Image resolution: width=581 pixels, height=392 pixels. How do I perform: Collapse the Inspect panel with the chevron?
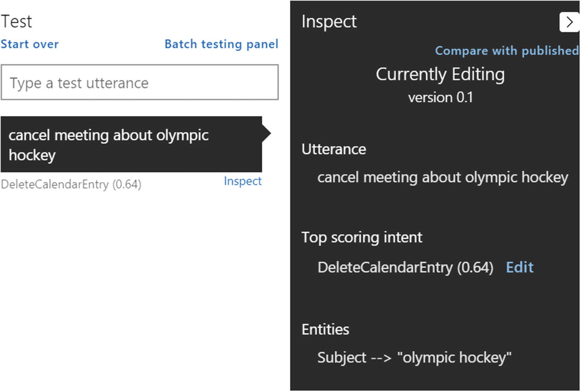point(569,22)
